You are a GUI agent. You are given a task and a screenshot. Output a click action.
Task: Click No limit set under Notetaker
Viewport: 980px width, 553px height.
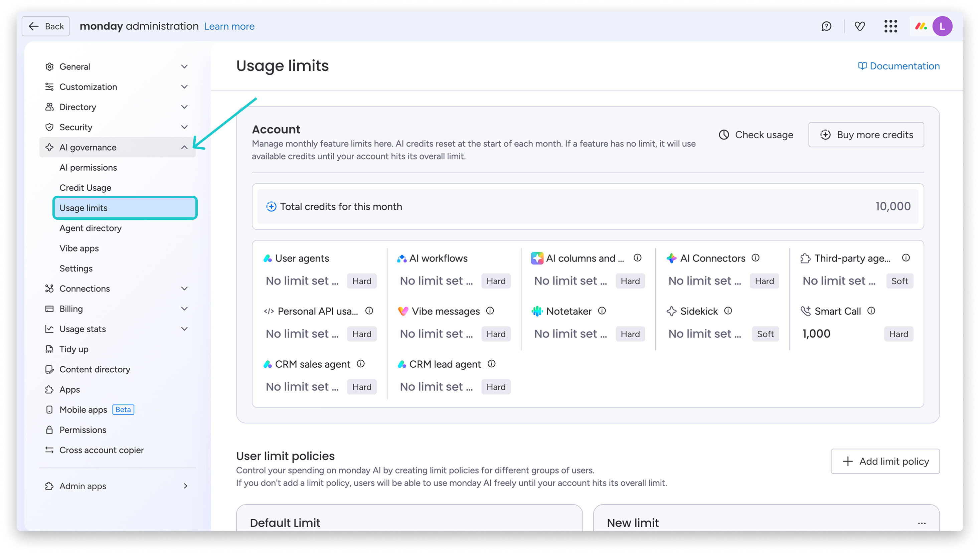(570, 334)
